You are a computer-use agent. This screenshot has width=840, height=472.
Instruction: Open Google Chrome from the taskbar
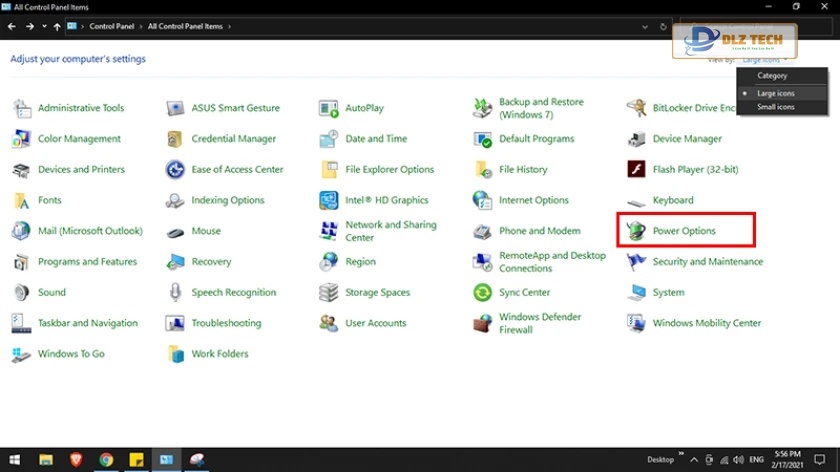[106, 460]
